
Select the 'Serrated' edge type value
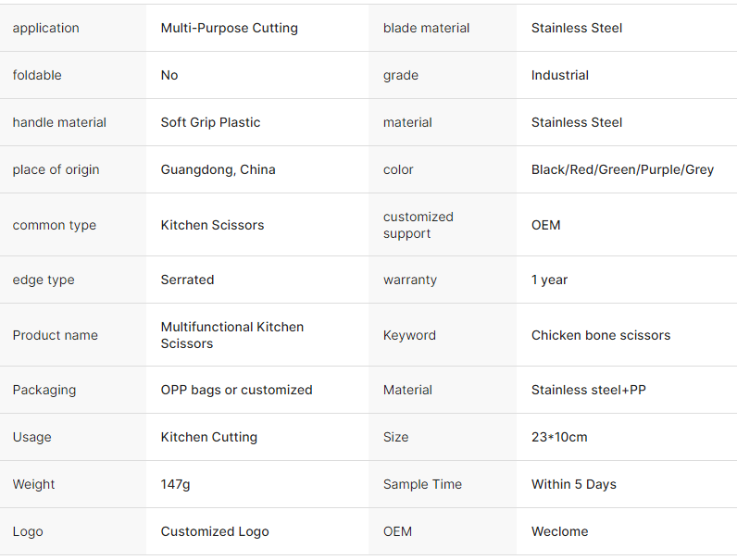pos(187,280)
